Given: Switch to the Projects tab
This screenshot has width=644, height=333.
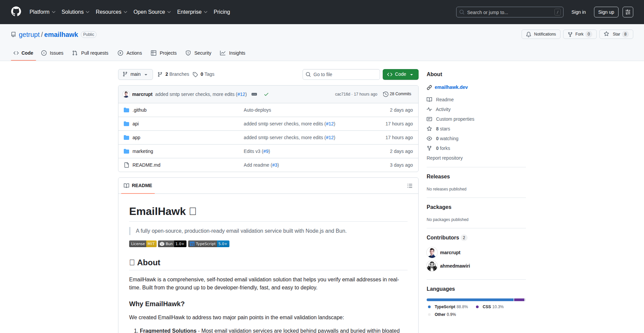Looking at the screenshot, I should 164,53.
